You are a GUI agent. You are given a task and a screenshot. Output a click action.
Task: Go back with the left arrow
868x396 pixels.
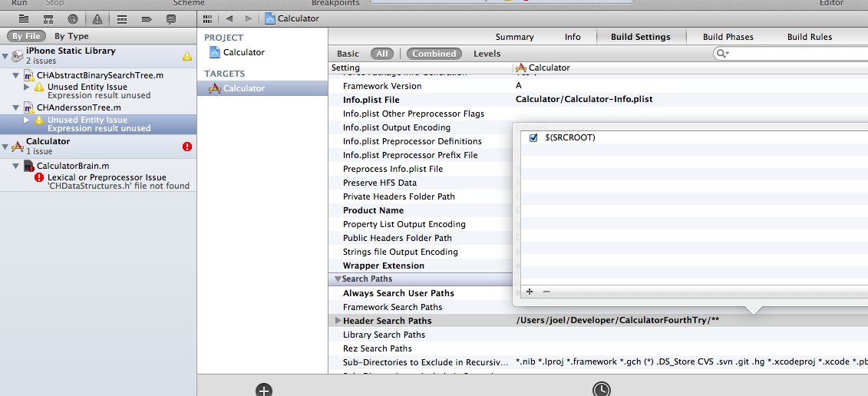(x=229, y=19)
